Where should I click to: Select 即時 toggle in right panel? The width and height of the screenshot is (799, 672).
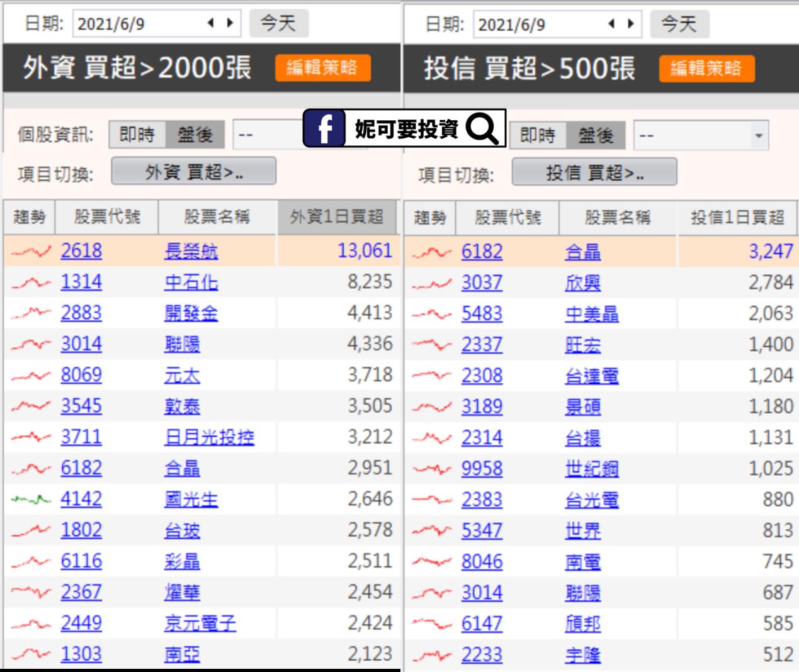(x=538, y=135)
